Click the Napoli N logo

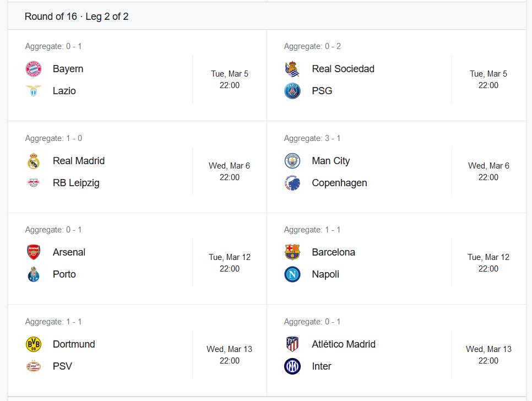tap(292, 274)
